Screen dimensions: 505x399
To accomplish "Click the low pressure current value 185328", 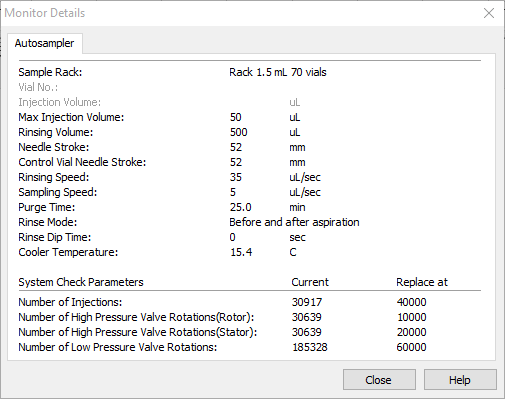I will pos(310,347).
